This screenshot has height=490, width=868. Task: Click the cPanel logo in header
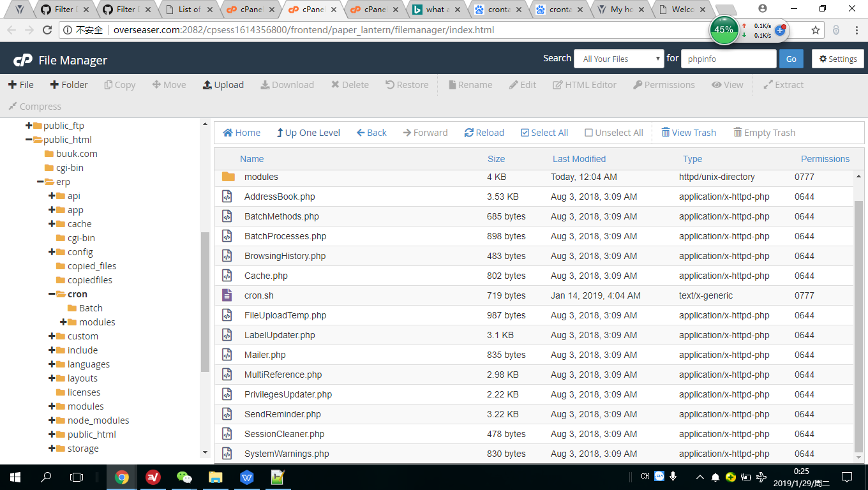(x=23, y=60)
